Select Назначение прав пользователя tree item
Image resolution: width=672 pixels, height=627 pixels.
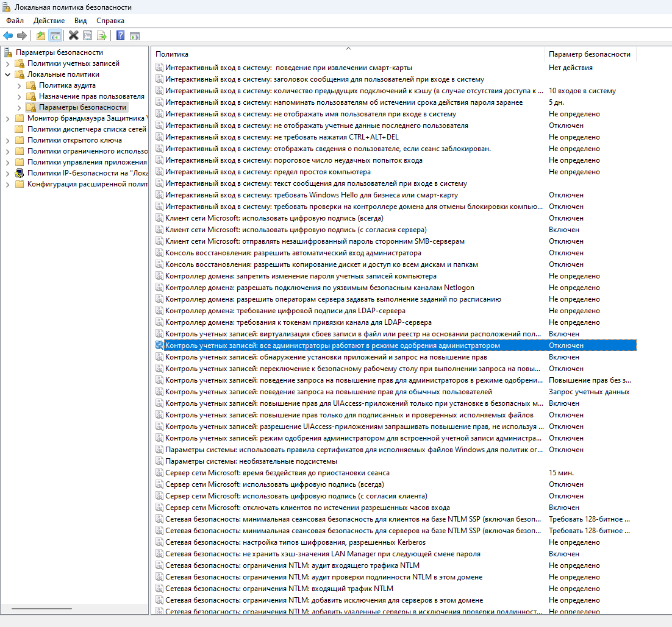(x=91, y=96)
